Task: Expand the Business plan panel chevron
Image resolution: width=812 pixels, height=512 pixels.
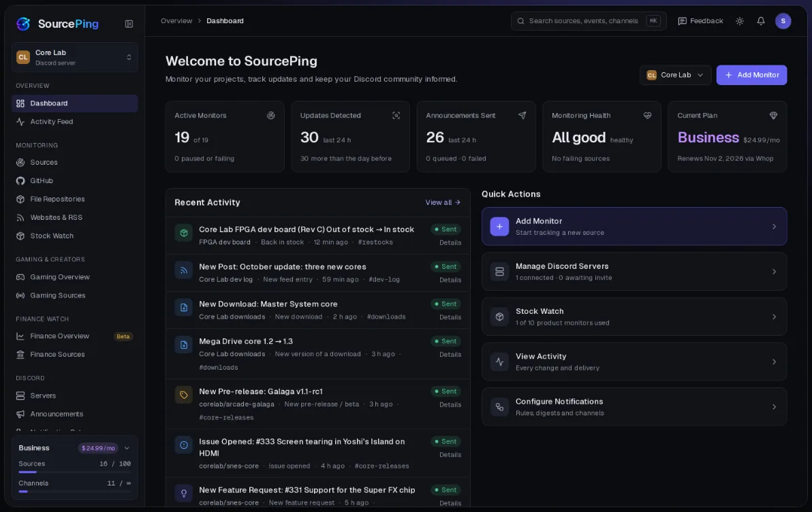Action: (x=127, y=448)
